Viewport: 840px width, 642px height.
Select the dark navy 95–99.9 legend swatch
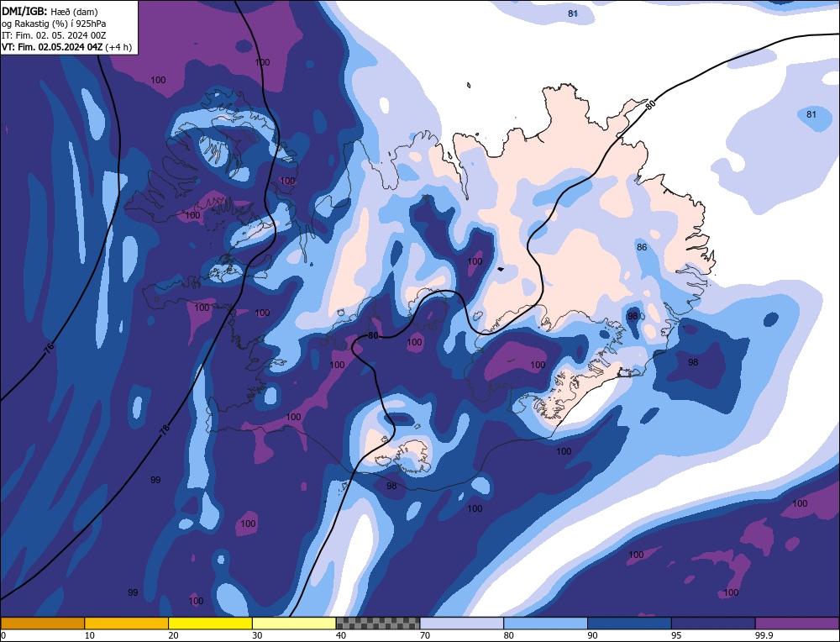click(x=713, y=624)
